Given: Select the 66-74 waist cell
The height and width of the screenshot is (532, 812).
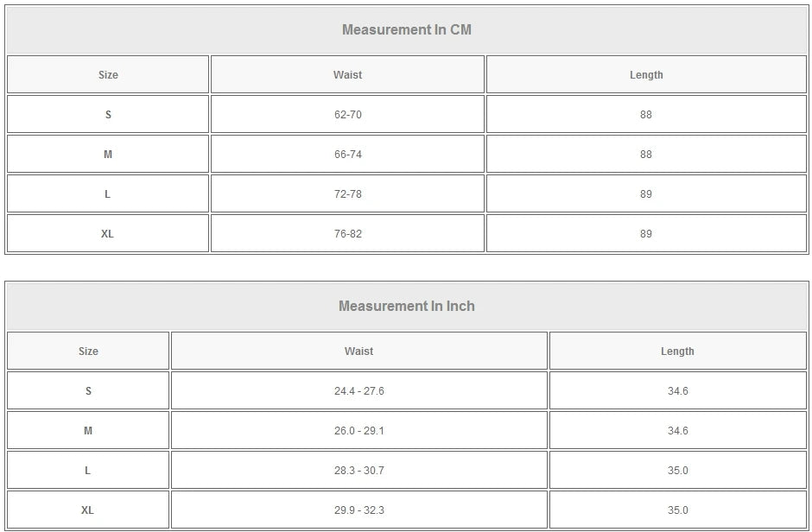Looking at the screenshot, I should [347, 155].
